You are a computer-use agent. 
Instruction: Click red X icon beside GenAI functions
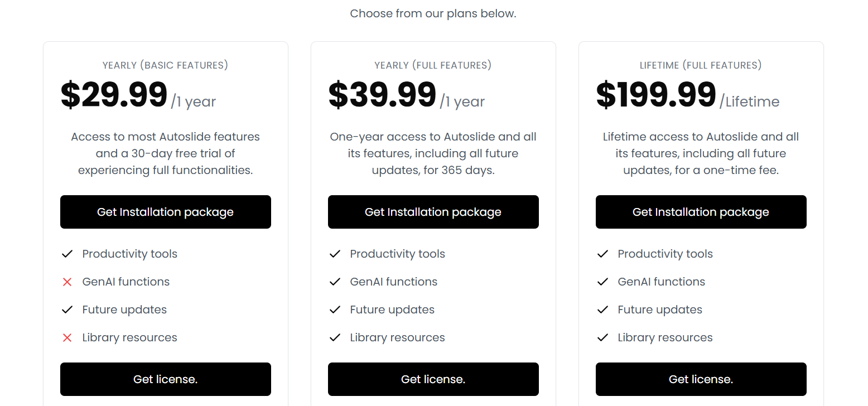pyautogui.click(x=67, y=282)
